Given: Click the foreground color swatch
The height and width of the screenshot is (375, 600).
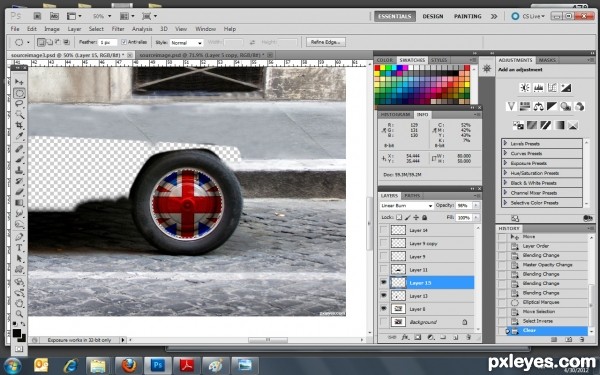Looking at the screenshot, I should pos(16,333).
